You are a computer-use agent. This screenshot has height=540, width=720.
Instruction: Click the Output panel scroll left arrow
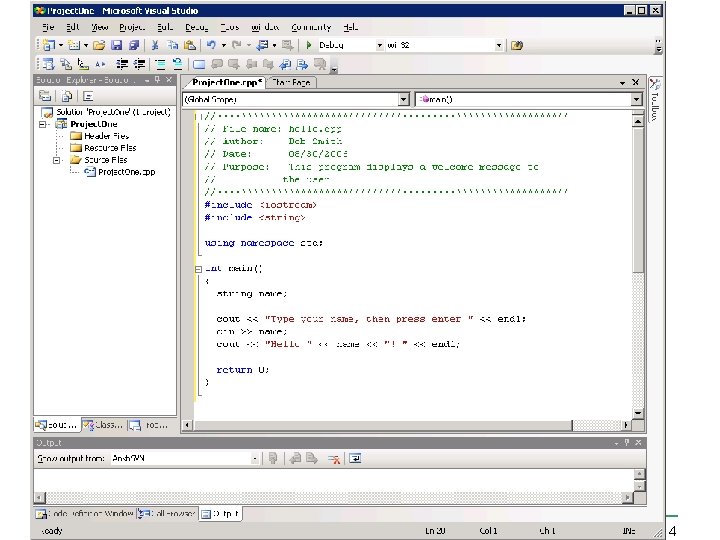click(x=39, y=497)
